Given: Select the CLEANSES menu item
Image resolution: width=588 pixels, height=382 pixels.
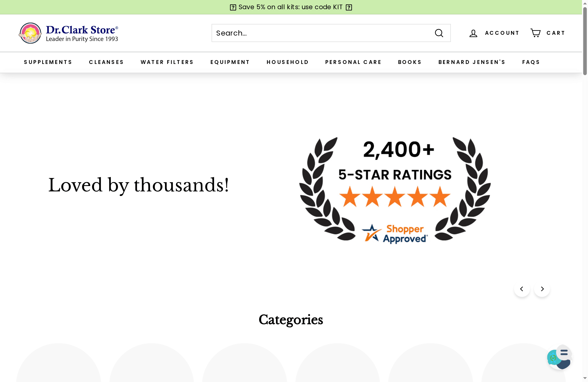Looking at the screenshot, I should pos(106,62).
